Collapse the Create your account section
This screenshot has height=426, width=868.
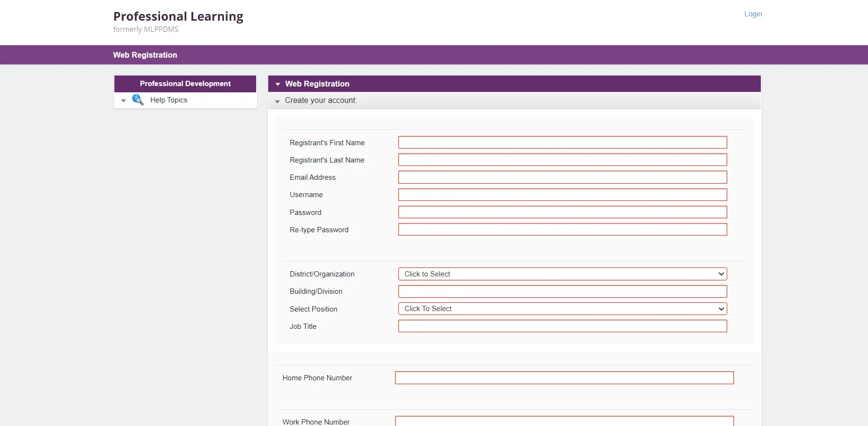277,101
